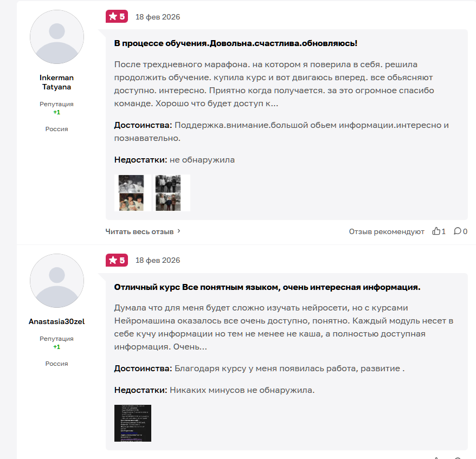Open the Читать весь отзыв link
This screenshot has height=459, width=476.
[x=139, y=231]
